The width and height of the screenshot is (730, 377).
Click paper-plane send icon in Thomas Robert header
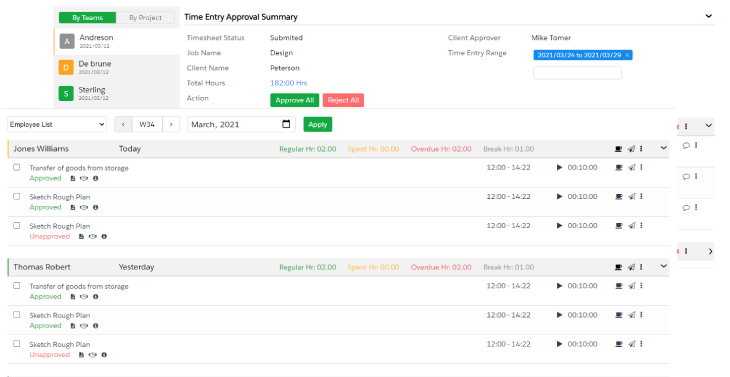tap(631, 267)
